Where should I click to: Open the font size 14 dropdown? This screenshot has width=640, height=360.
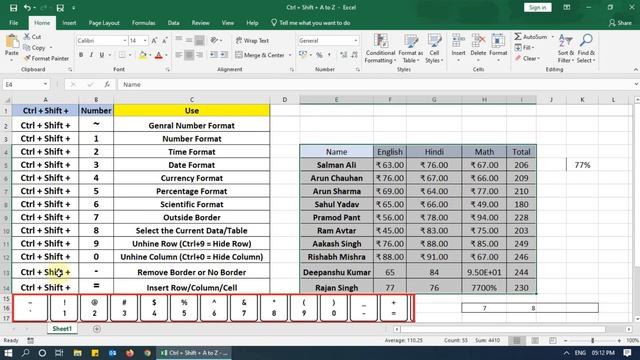pyautogui.click(x=145, y=41)
